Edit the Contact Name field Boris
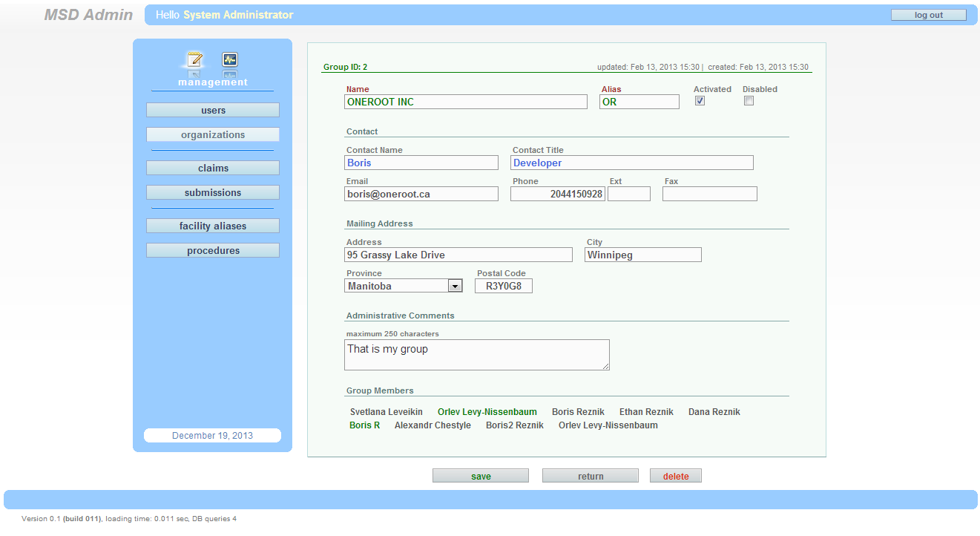This screenshot has height=536, width=980. coord(421,163)
